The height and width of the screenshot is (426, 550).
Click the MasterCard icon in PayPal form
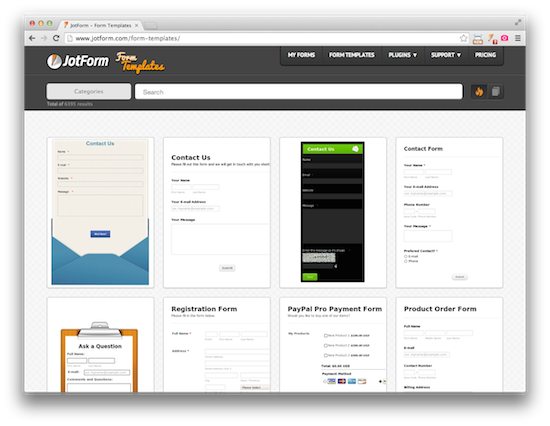click(x=342, y=381)
